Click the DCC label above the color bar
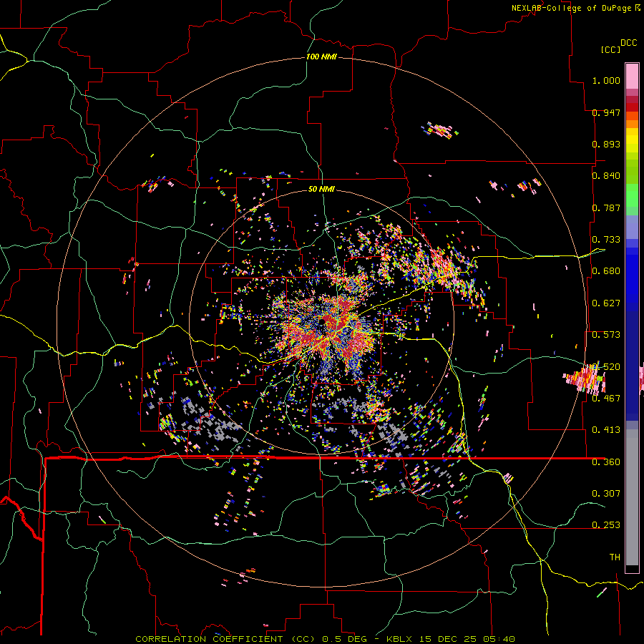This screenshot has width=644, height=644. tap(628, 43)
